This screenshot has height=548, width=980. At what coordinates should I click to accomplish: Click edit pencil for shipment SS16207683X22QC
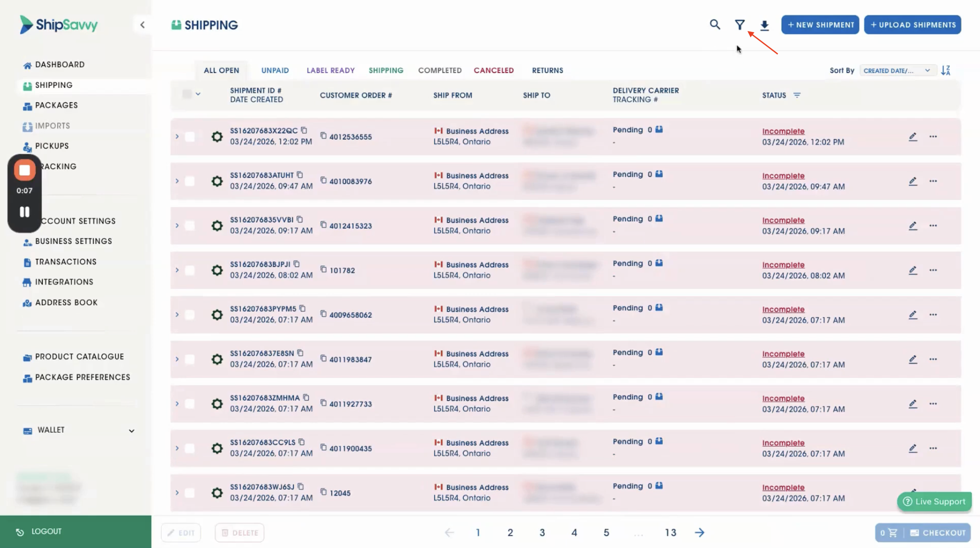point(913,137)
